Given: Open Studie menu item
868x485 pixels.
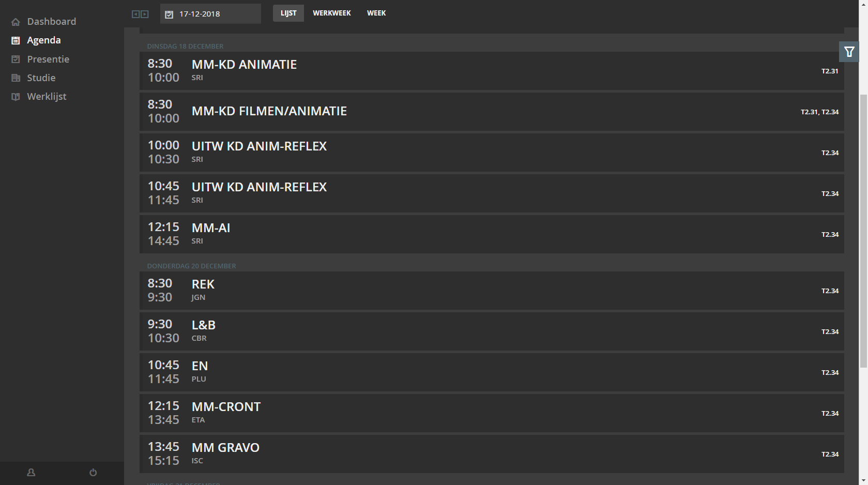Looking at the screenshot, I should tap(41, 78).
